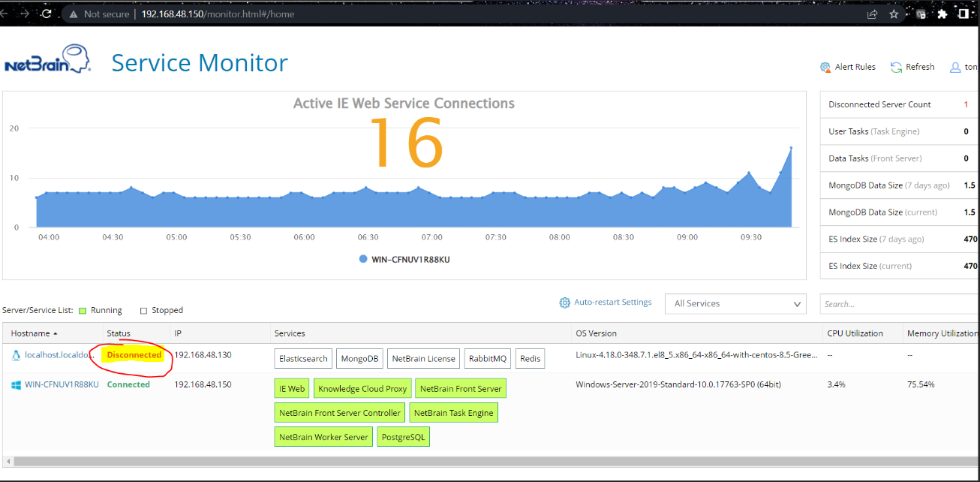Click the Refresh arrows icon
Screen dimensions: 980x482
point(896,67)
